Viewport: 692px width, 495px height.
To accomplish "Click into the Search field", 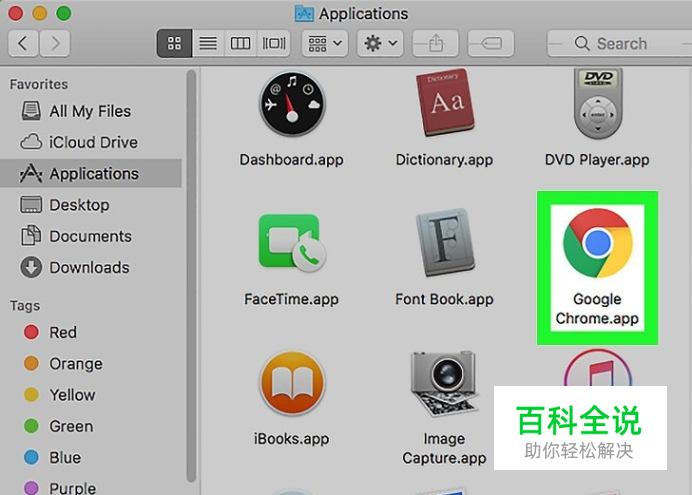I will [x=620, y=43].
